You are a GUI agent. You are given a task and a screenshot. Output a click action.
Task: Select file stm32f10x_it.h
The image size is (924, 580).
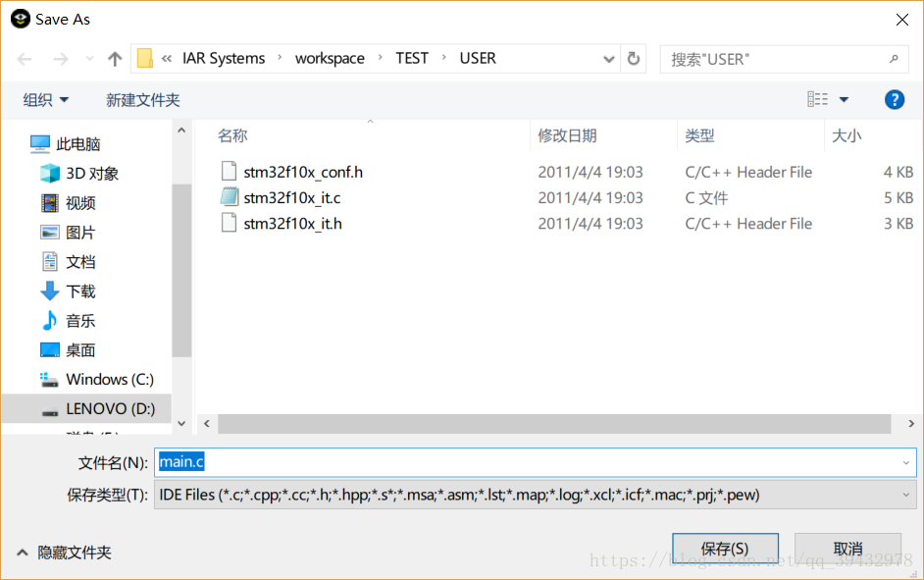pyautogui.click(x=292, y=224)
